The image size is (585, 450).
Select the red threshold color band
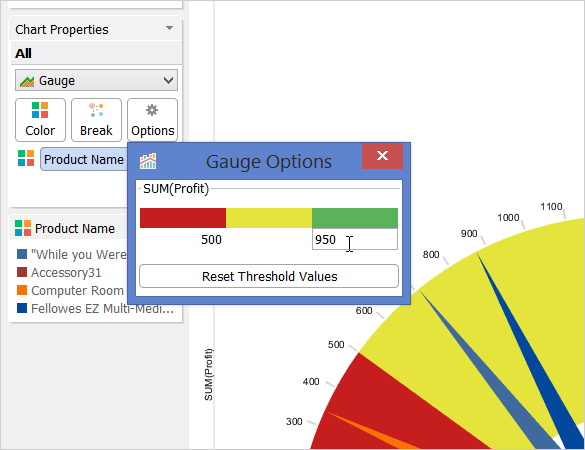click(x=183, y=218)
